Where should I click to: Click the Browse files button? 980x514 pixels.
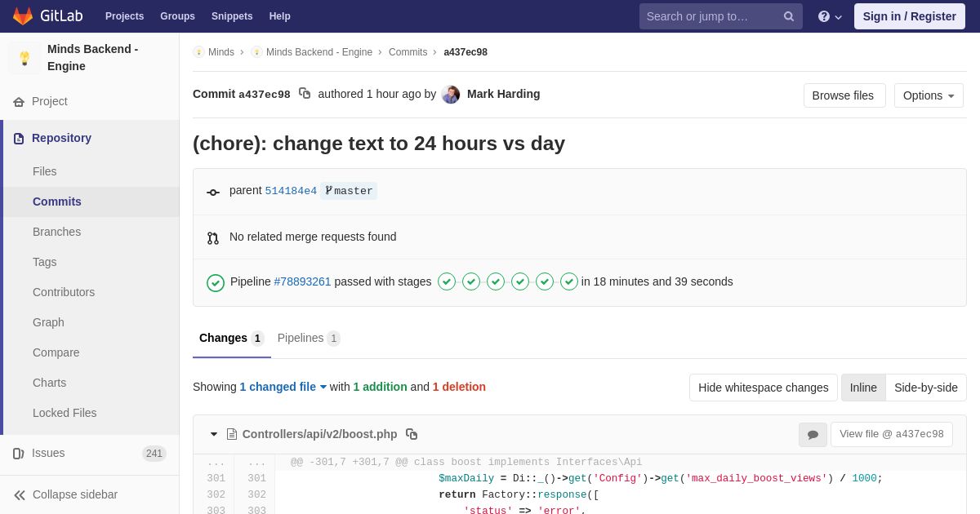pos(844,95)
